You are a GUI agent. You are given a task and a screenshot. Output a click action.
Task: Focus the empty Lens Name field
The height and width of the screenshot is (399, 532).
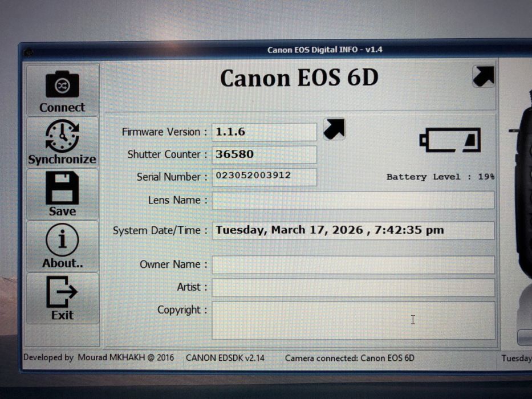(353, 200)
